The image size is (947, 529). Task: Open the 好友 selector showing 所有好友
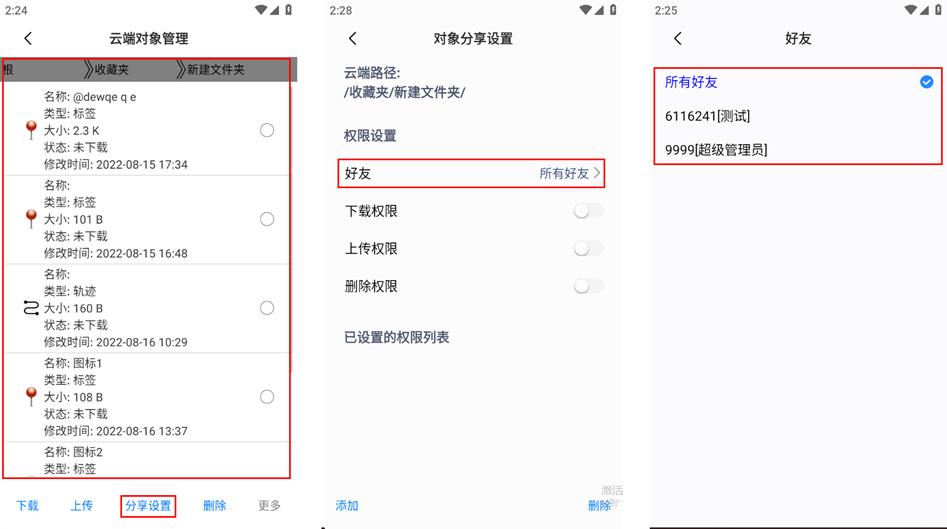(471, 173)
